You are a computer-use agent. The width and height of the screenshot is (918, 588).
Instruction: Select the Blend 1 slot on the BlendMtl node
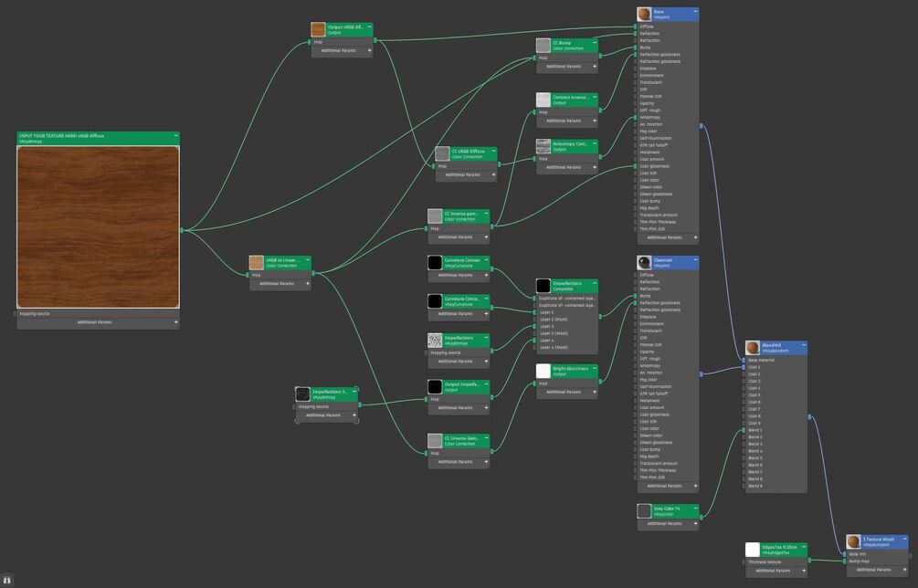[x=776, y=430]
